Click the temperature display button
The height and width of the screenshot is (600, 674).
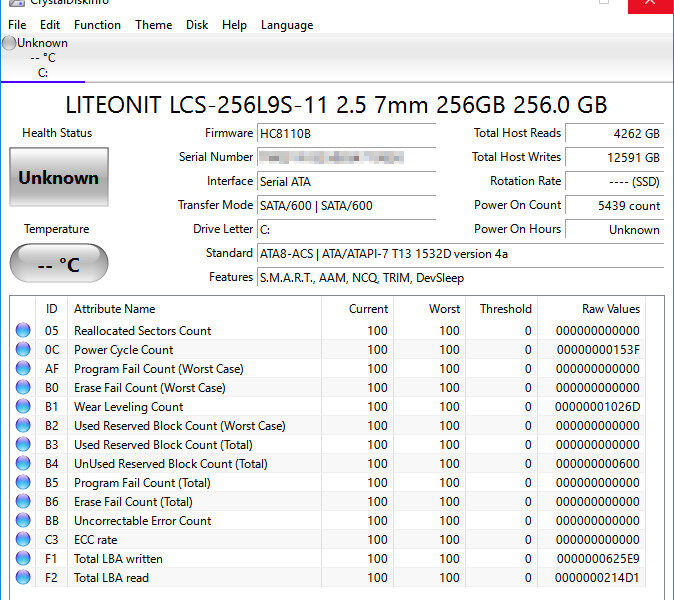point(58,264)
